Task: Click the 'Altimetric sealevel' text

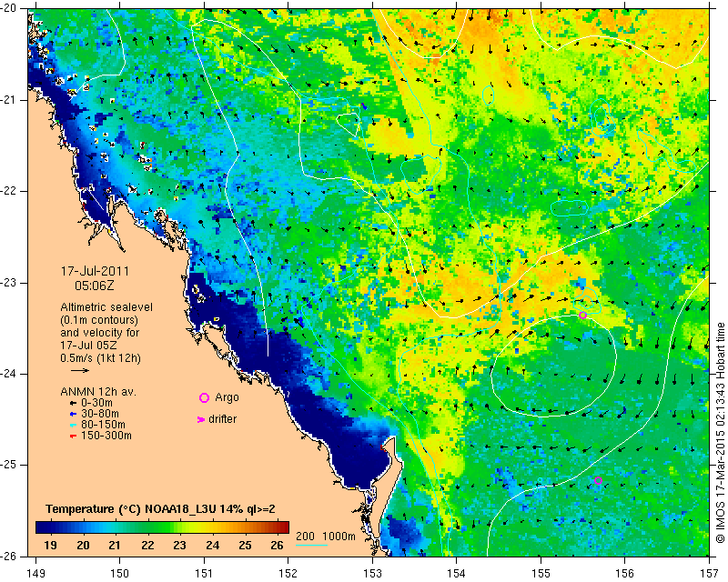Action: pyautogui.click(x=106, y=307)
